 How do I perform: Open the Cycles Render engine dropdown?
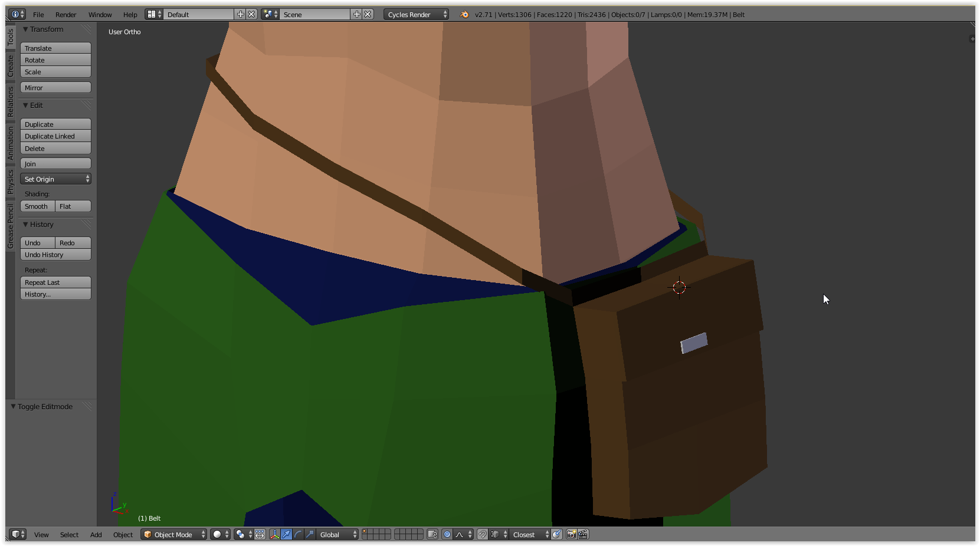(415, 14)
